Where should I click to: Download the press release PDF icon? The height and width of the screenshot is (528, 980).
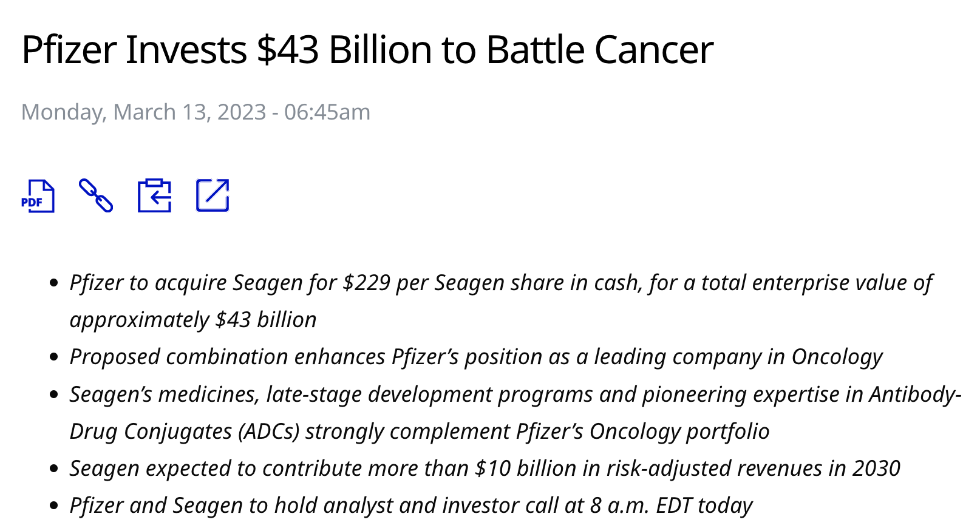point(38,196)
